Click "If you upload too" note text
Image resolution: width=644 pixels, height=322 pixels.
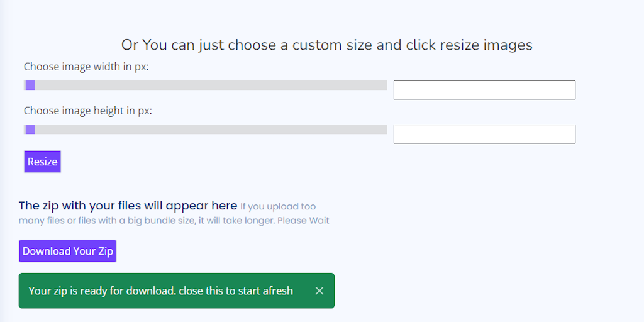click(278, 206)
